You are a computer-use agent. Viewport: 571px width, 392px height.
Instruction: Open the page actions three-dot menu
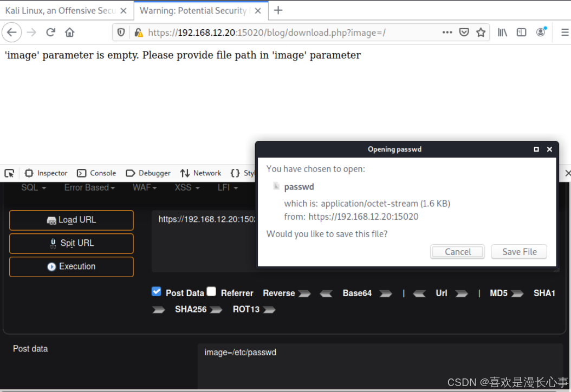click(447, 32)
